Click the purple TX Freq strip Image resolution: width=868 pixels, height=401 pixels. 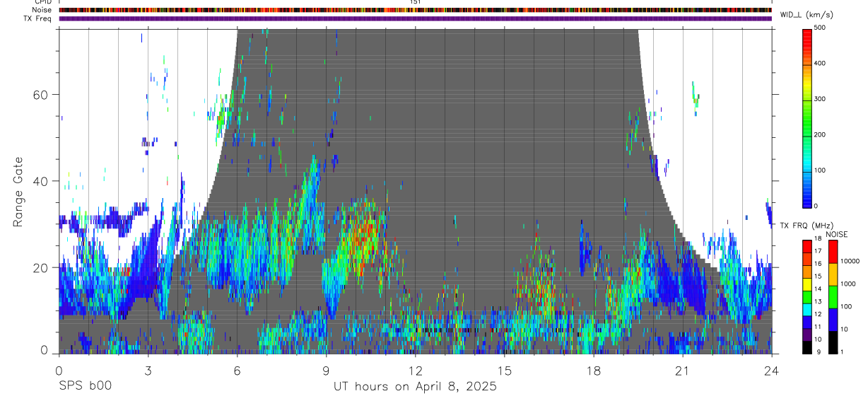(x=416, y=18)
